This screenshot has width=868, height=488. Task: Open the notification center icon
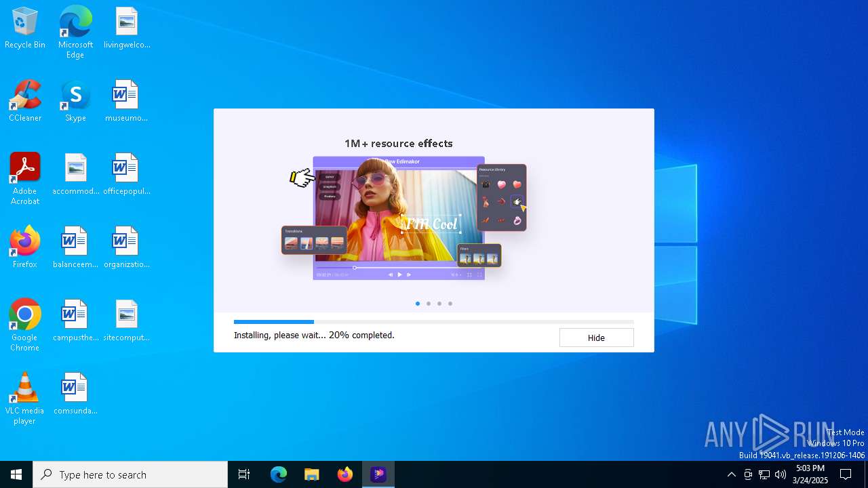(846, 474)
